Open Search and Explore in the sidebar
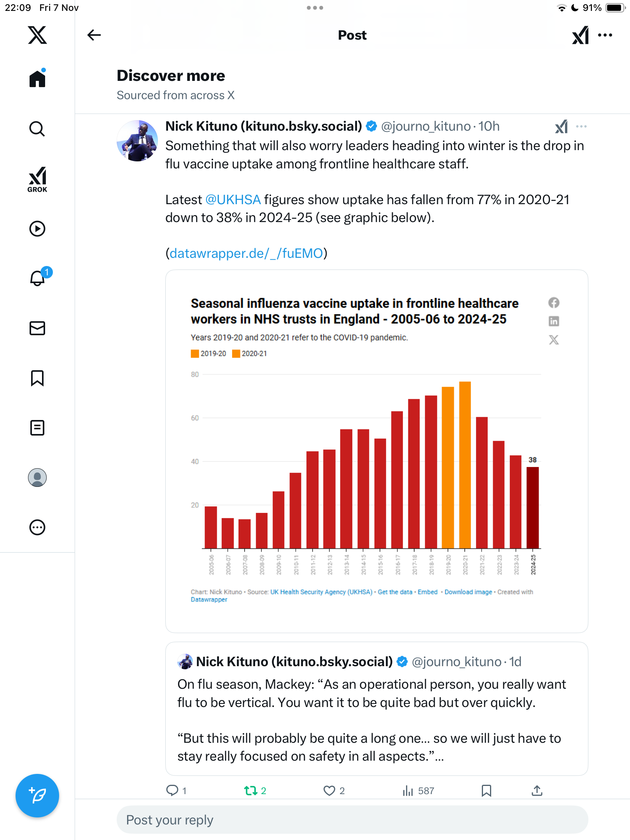 tap(37, 129)
